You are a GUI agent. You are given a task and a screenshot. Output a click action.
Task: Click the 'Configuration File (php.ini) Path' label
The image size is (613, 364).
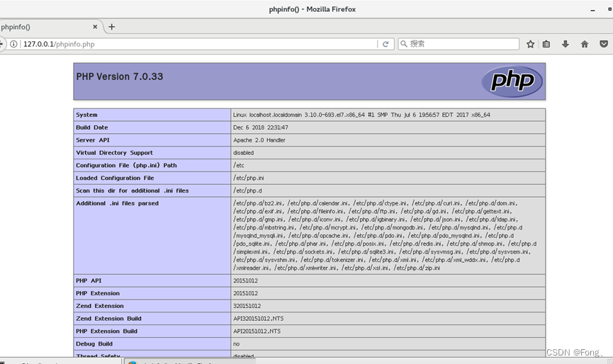click(x=126, y=165)
